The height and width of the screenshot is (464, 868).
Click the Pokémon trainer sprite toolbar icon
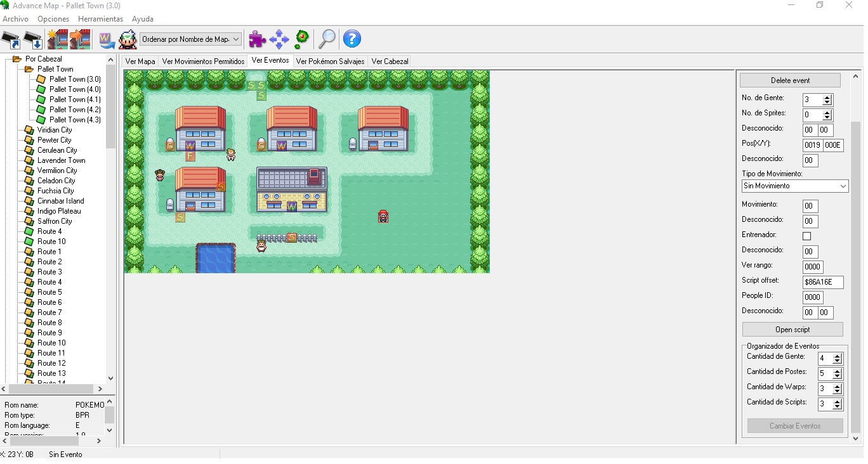pyautogui.click(x=128, y=39)
